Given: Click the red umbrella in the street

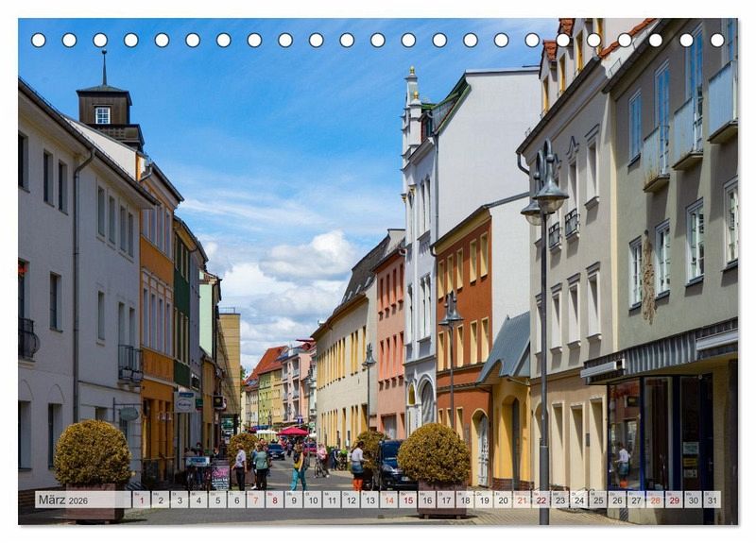Looking at the screenshot, I should pos(294,432).
